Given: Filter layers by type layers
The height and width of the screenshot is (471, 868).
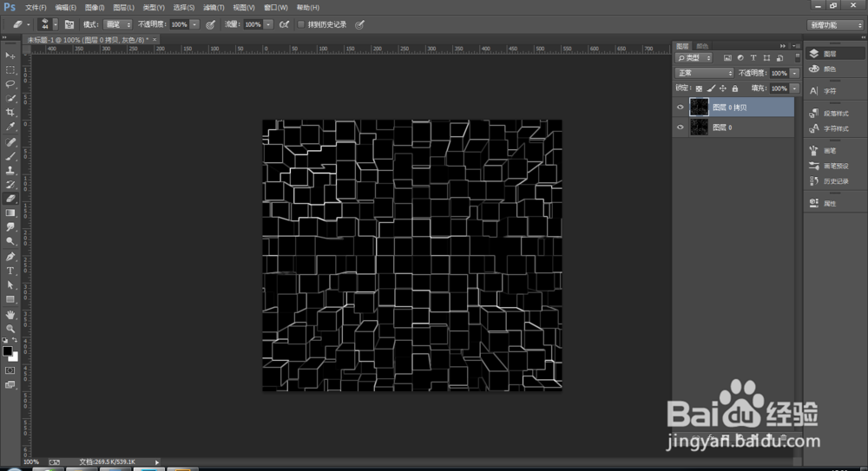Looking at the screenshot, I should (753, 57).
